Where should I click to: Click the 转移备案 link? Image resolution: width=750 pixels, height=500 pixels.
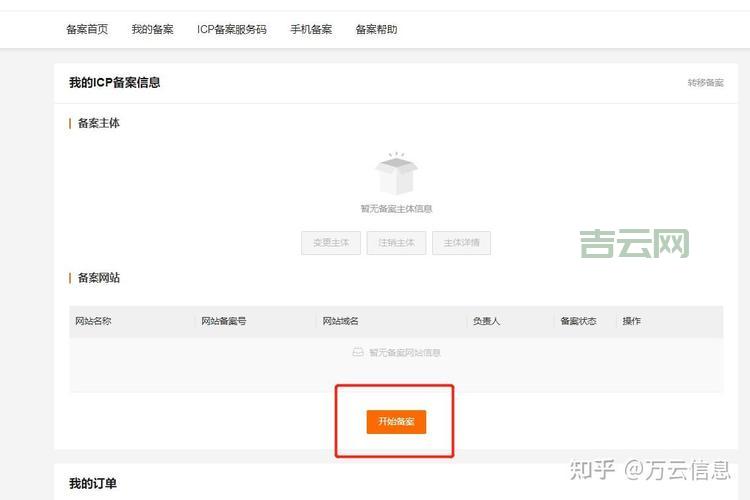coord(706,83)
